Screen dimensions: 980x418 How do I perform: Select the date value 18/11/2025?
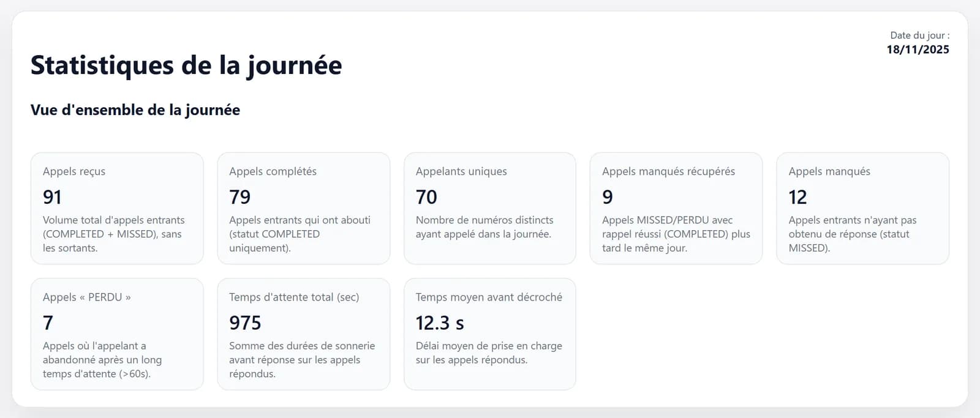tap(918, 50)
